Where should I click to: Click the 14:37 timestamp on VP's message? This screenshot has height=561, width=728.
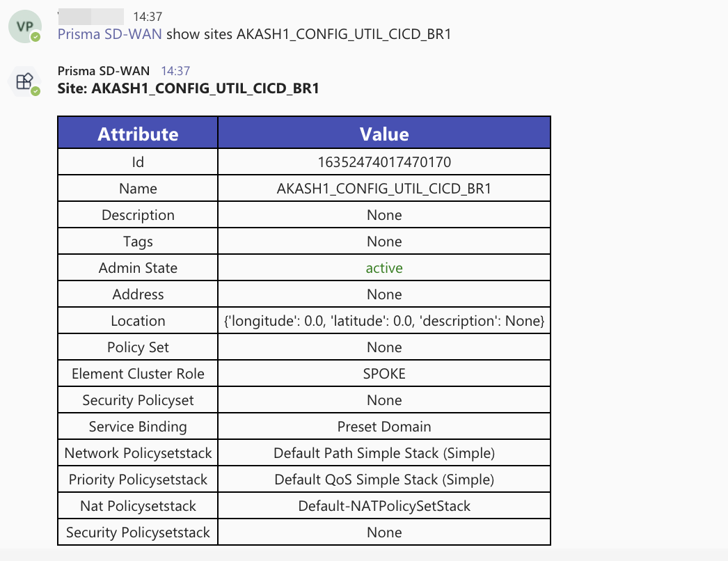tap(148, 17)
